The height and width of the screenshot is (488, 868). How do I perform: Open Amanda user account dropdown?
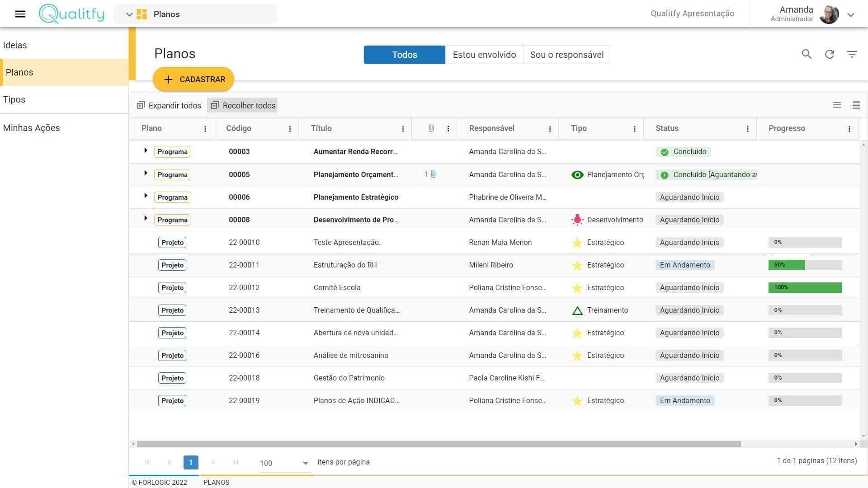click(851, 14)
